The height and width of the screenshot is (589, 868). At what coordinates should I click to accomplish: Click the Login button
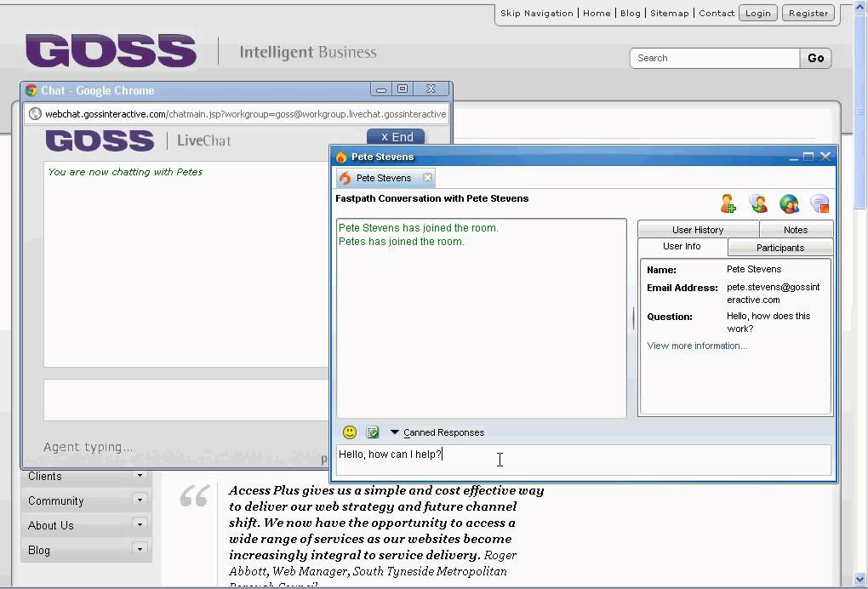click(758, 14)
